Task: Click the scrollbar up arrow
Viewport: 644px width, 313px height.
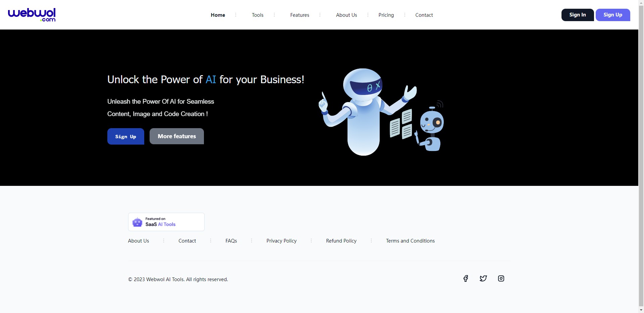Action: click(641, 2)
